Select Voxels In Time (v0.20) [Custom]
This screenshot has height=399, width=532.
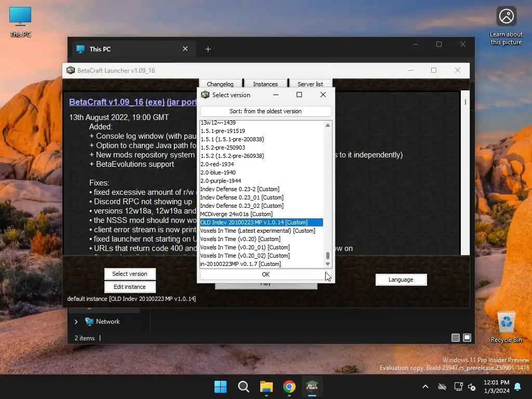261,239
